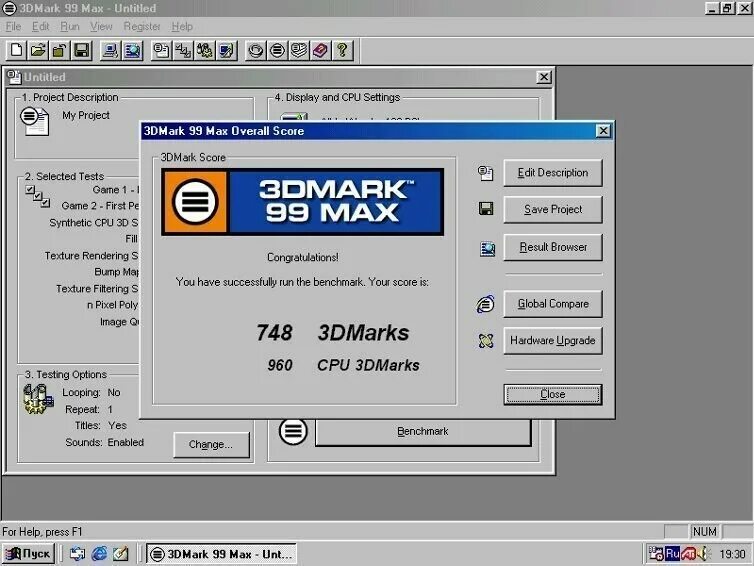Screen dimensions: 754x566
Task: Open Result Browser from the main toolbar
Action: [x=132, y=50]
